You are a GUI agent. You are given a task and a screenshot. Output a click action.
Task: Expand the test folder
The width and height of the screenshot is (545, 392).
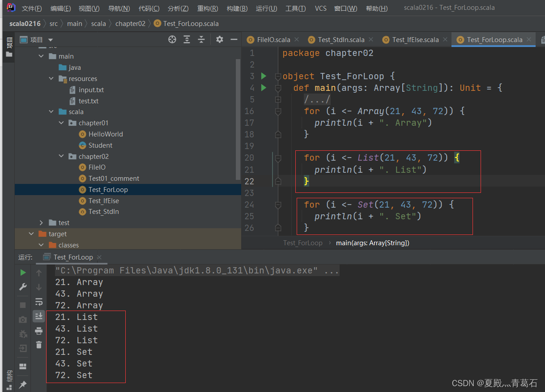click(x=41, y=223)
